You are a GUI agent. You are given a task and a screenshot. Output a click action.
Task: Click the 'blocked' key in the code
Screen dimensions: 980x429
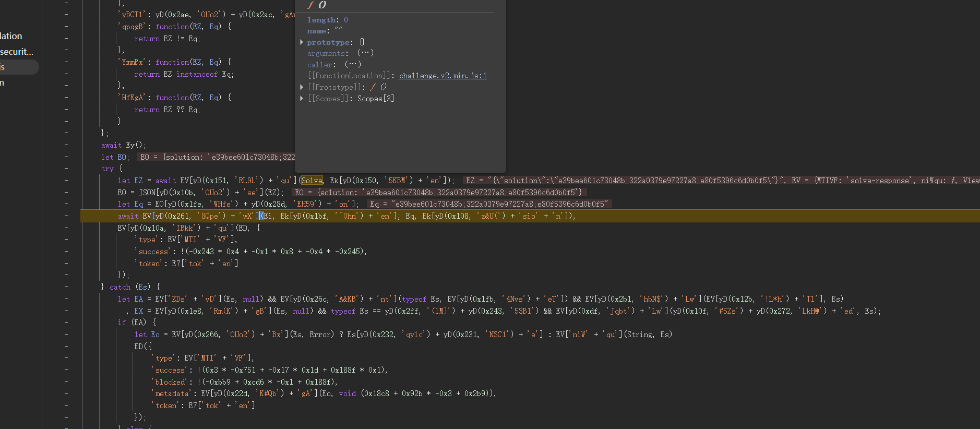170,382
